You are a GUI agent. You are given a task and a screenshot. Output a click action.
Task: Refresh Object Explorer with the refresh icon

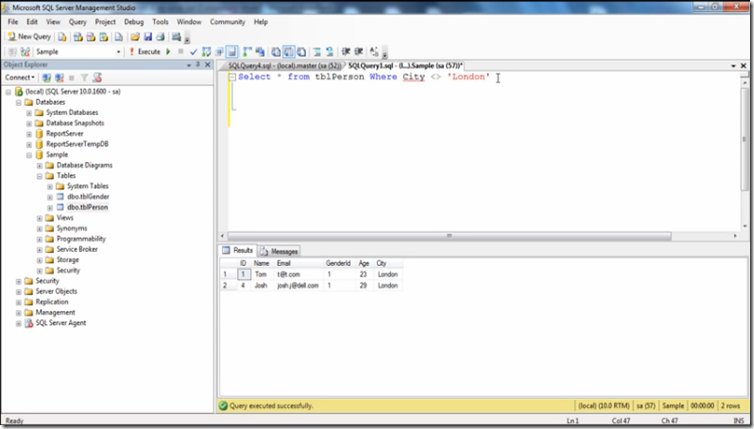pos(97,77)
